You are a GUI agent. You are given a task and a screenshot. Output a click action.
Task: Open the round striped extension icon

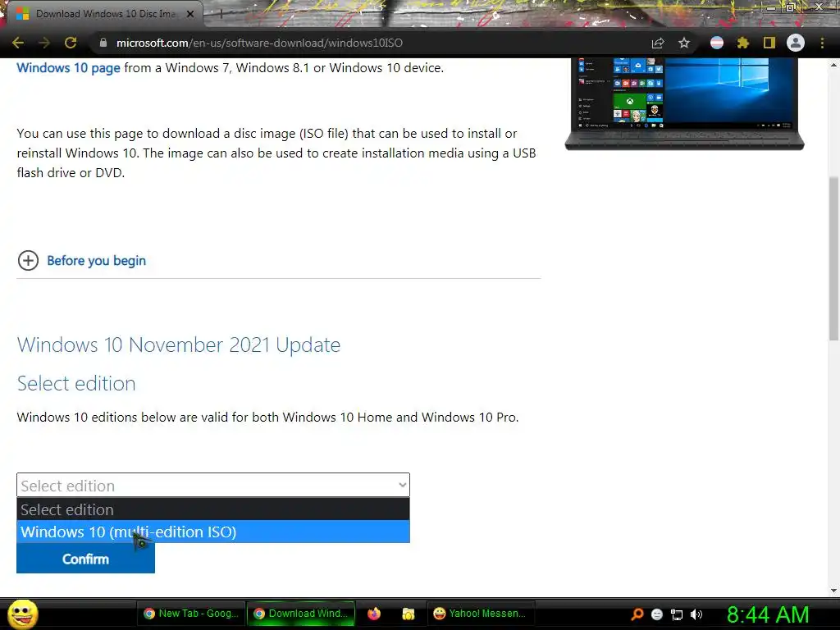pyautogui.click(x=717, y=43)
